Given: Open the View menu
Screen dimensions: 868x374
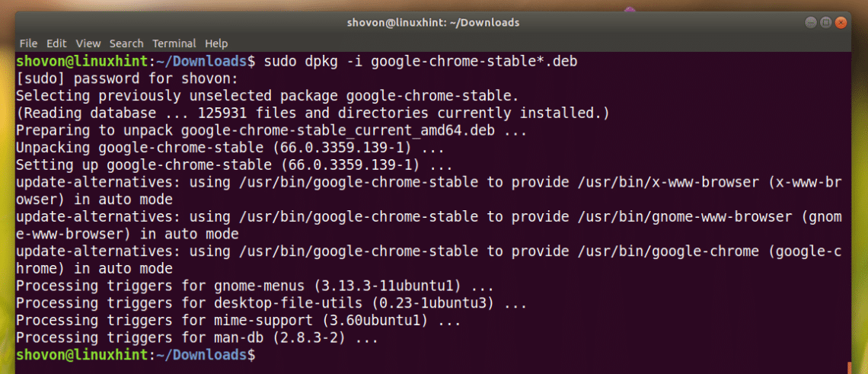Looking at the screenshot, I should (88, 43).
